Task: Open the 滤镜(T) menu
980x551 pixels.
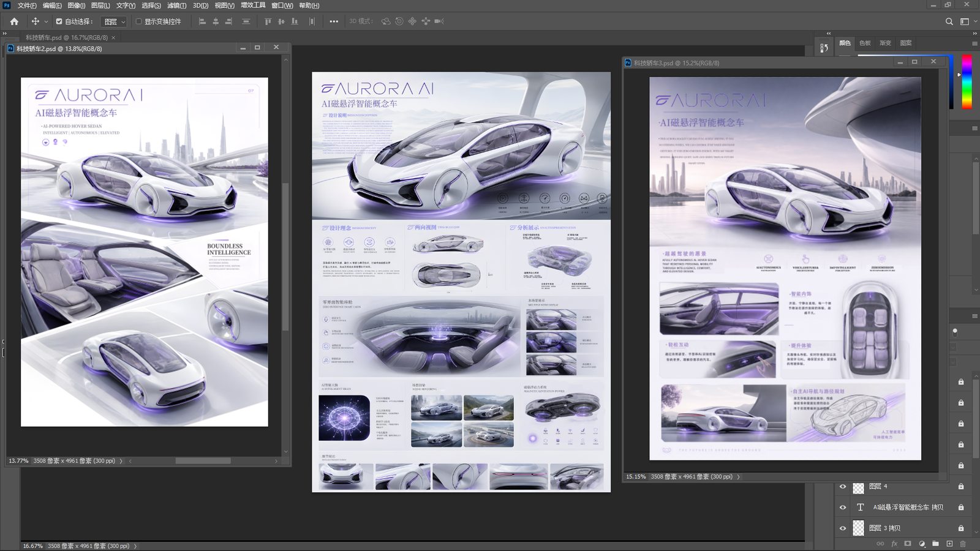Action: [x=176, y=6]
